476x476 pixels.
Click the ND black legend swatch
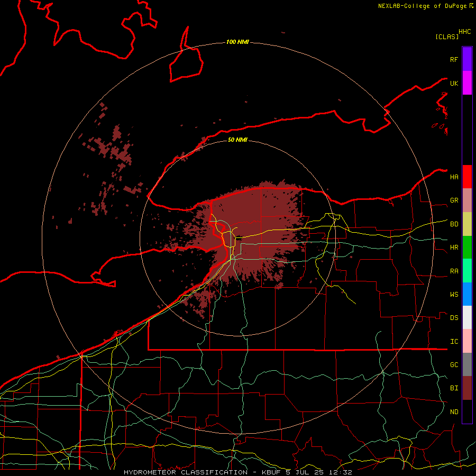pyautogui.click(x=467, y=411)
